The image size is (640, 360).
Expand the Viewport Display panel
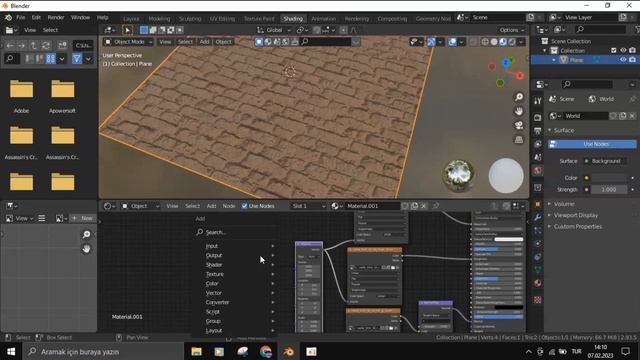576,215
